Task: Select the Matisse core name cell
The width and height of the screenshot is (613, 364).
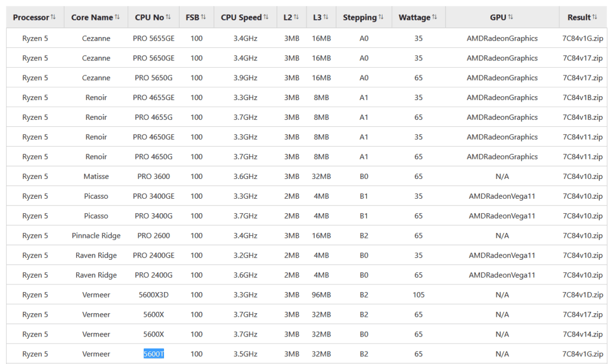Action: click(96, 177)
